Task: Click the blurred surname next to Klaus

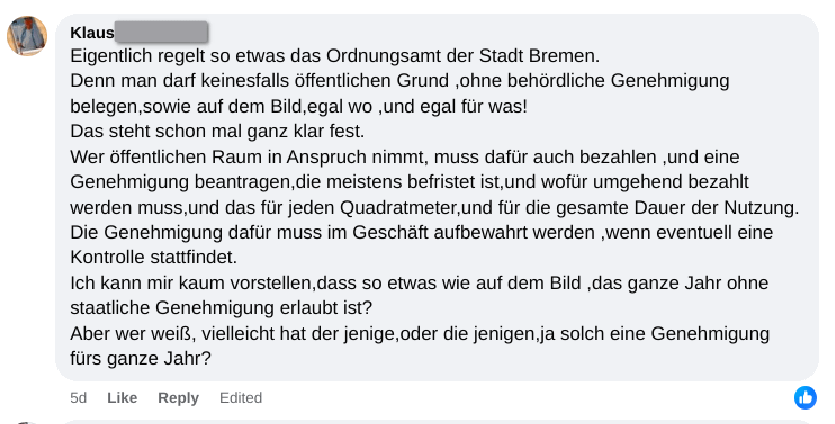Action: (x=161, y=32)
